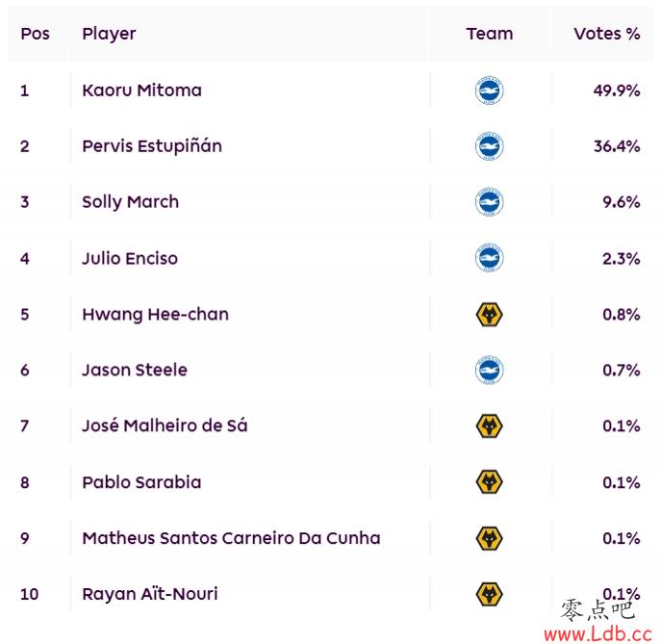Screen dimensions: 661x644
Task: Open Hwang Hee-chan player name
Action: (x=155, y=315)
